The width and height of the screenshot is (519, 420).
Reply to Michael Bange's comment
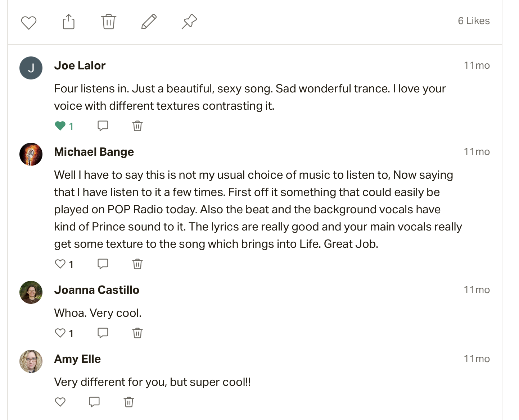tap(103, 264)
